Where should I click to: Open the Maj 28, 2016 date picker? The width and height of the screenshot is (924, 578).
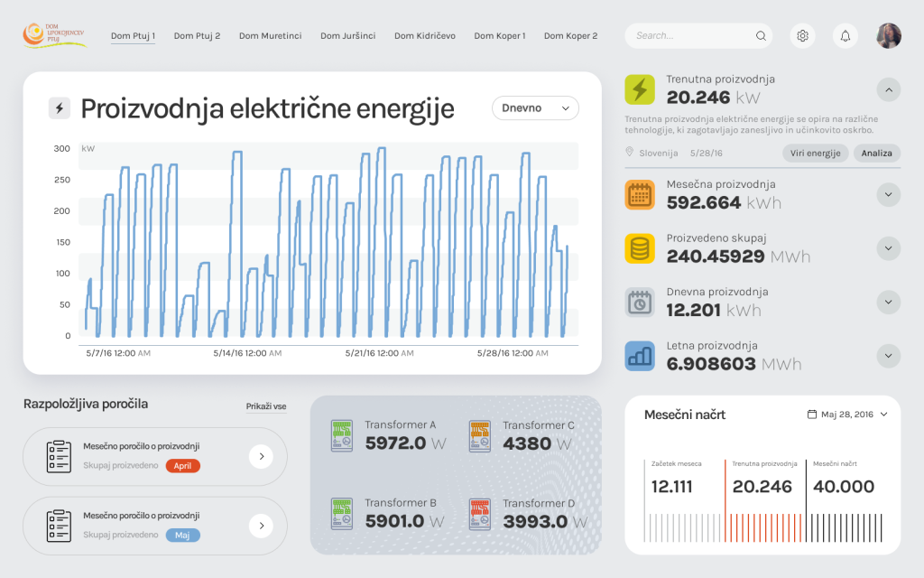[847, 415]
